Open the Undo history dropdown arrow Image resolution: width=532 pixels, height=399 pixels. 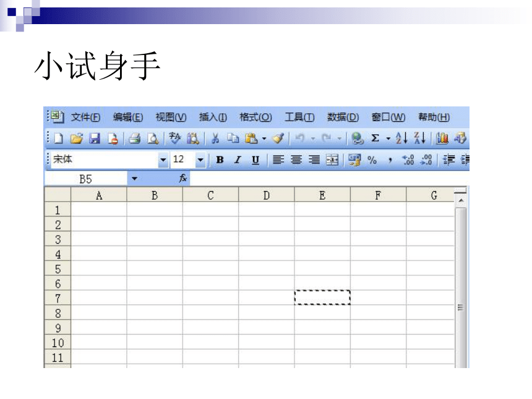click(313, 139)
